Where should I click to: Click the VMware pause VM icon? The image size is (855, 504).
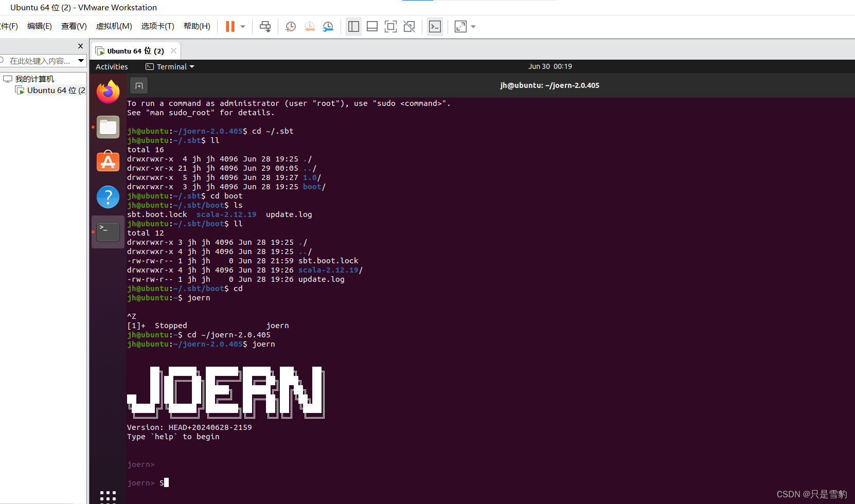[230, 26]
